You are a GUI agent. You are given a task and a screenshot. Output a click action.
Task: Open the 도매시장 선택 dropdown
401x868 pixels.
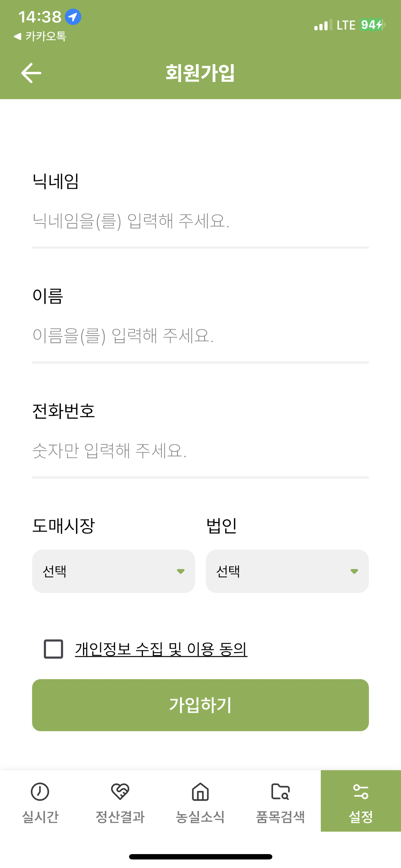coord(113,571)
